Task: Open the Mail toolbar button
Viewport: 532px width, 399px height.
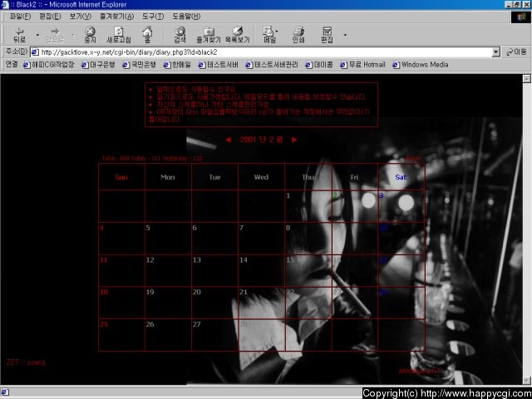Action: click(x=269, y=34)
